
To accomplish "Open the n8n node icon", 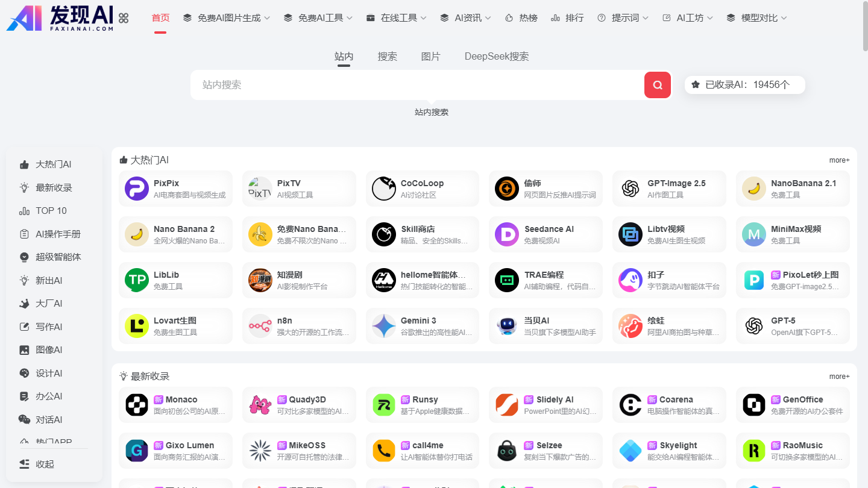I will point(260,326).
